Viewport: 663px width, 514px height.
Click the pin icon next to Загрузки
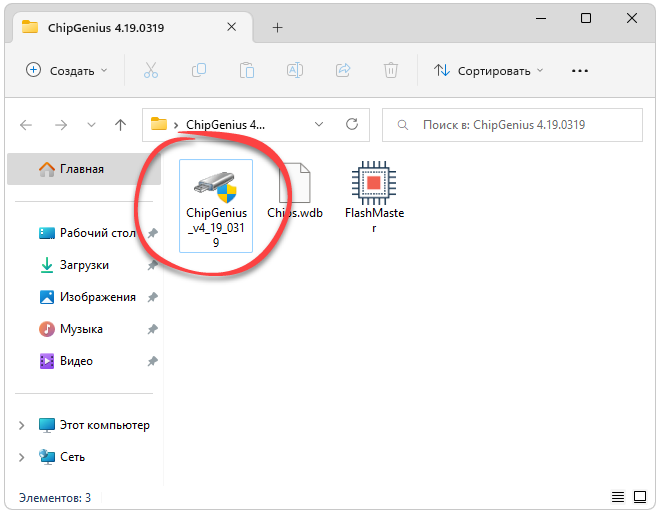tap(153, 265)
